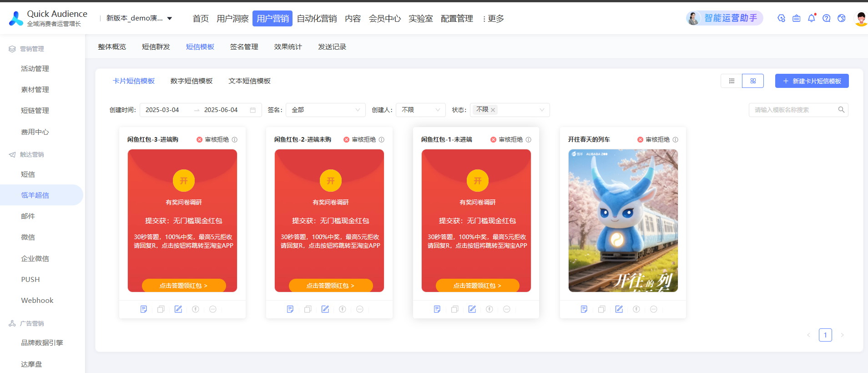Open user avatar menu
Viewport: 868px width, 373px height.
861,19
